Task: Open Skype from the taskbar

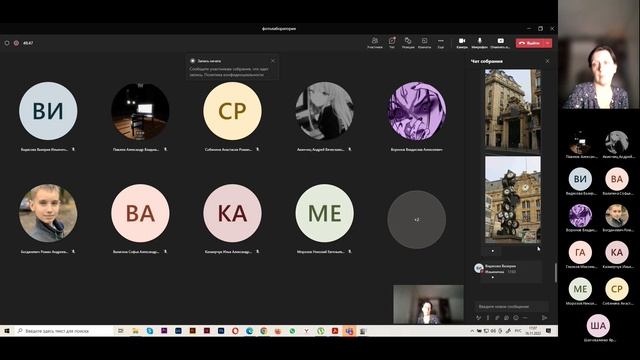Action: [150, 331]
